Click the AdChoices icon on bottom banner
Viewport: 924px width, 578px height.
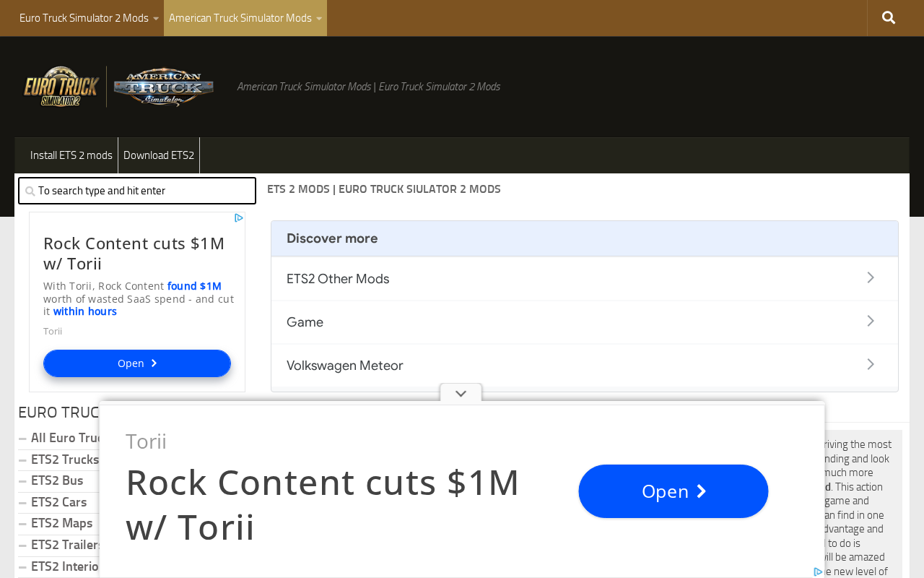(x=818, y=572)
